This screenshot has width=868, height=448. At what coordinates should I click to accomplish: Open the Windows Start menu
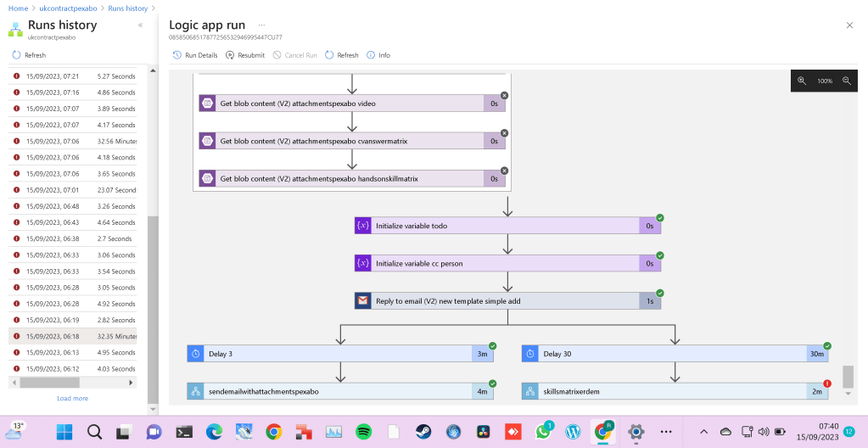tap(64, 432)
